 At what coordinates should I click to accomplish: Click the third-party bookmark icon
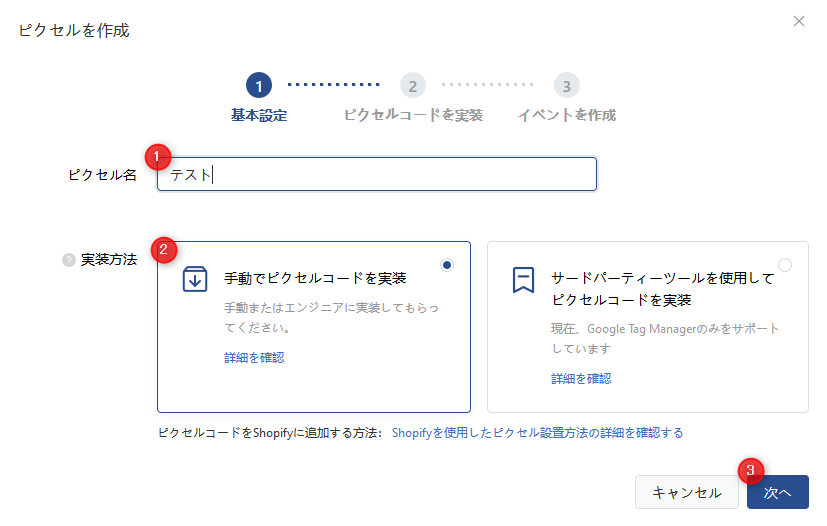pyautogui.click(x=522, y=279)
